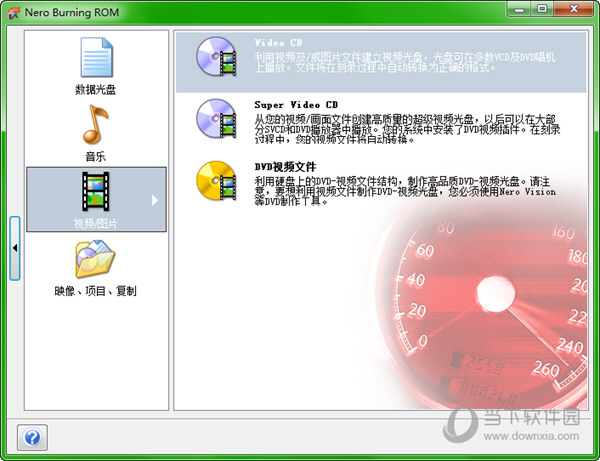Viewport: 600px width, 461px height.
Task: Select the DVD视频文件 title
Action: (285, 167)
